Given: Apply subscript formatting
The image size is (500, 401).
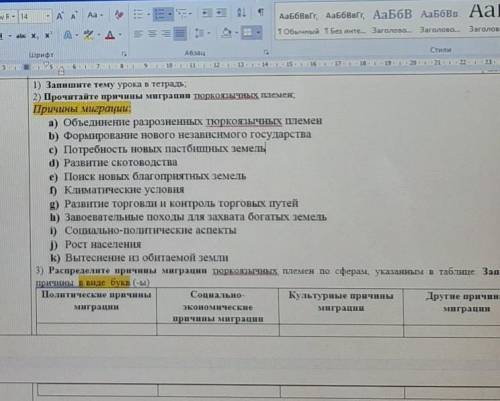Looking at the screenshot, I should click(x=35, y=36).
